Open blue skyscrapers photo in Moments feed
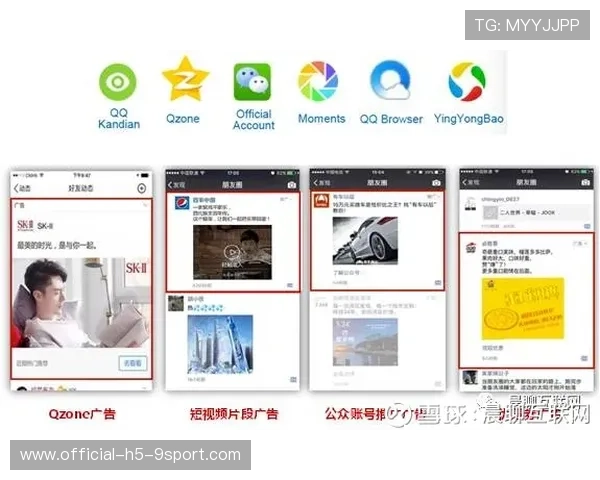Screen dimensions: 600x480 (x=220, y=344)
